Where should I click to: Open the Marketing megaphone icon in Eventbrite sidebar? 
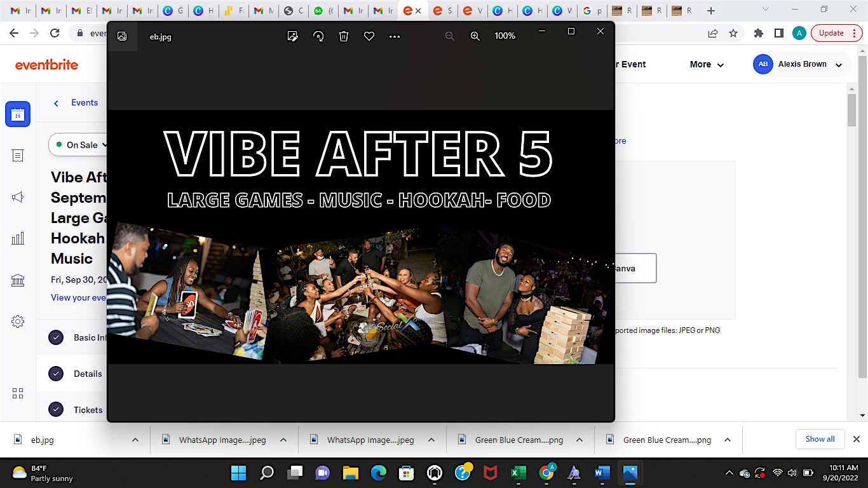[x=18, y=197]
